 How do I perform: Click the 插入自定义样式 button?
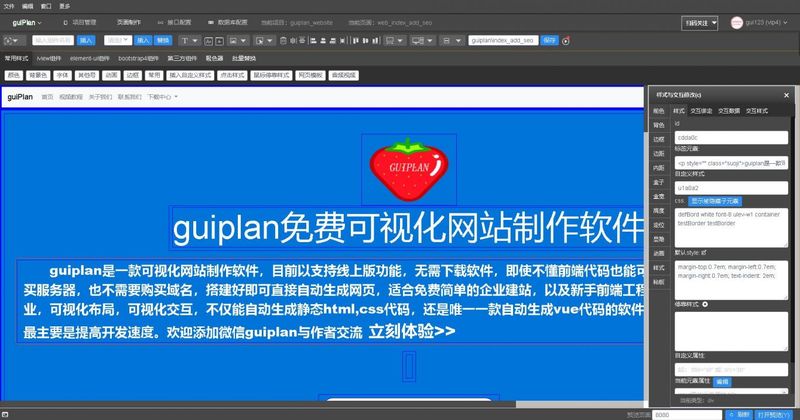(x=190, y=76)
